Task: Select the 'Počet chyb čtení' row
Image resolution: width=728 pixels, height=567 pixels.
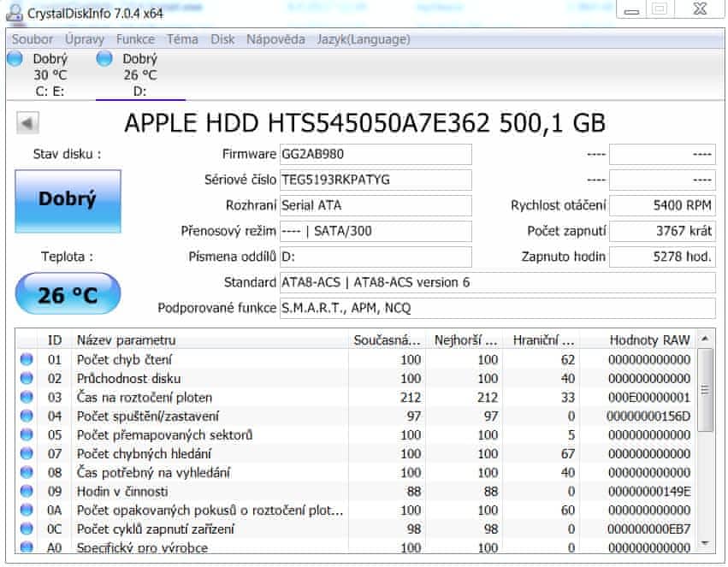Action: click(356, 359)
